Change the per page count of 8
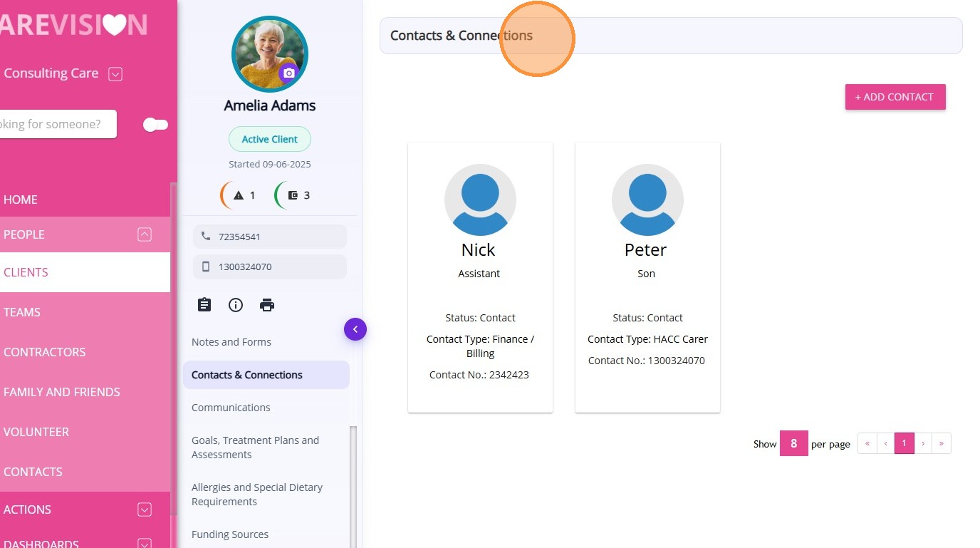The height and width of the screenshot is (548, 980). coord(793,443)
